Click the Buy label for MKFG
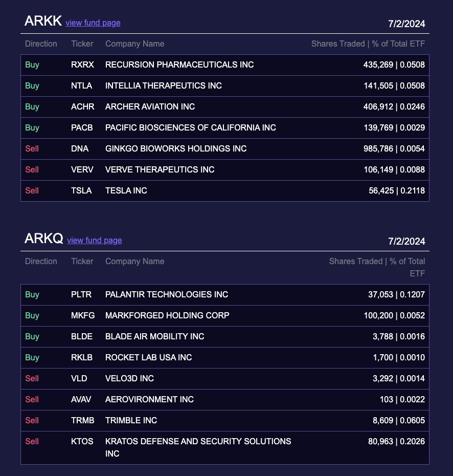Viewport: 453px width, 476px height. click(x=32, y=315)
